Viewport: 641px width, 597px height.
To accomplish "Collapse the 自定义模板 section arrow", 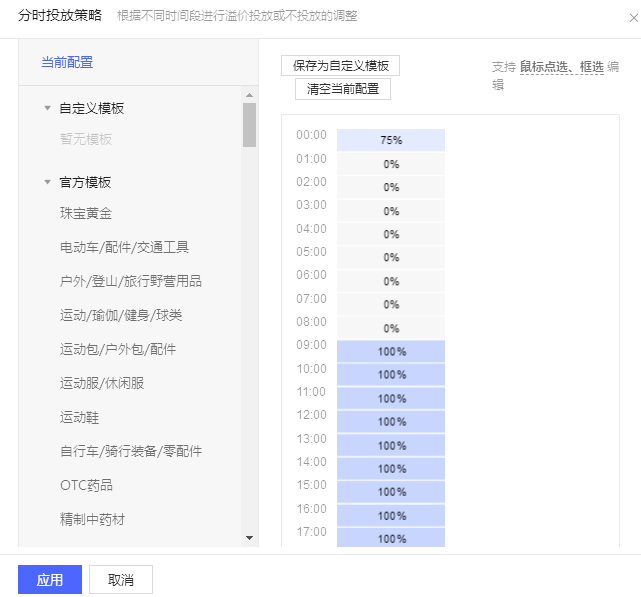I will click(x=47, y=108).
